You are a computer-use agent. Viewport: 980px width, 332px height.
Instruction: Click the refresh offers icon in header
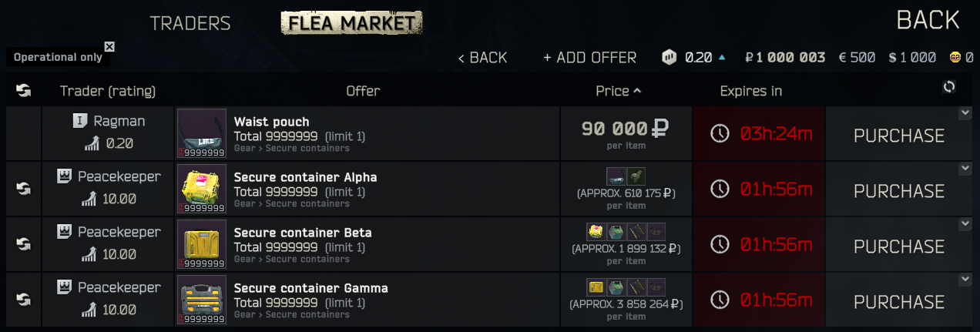coord(949,87)
